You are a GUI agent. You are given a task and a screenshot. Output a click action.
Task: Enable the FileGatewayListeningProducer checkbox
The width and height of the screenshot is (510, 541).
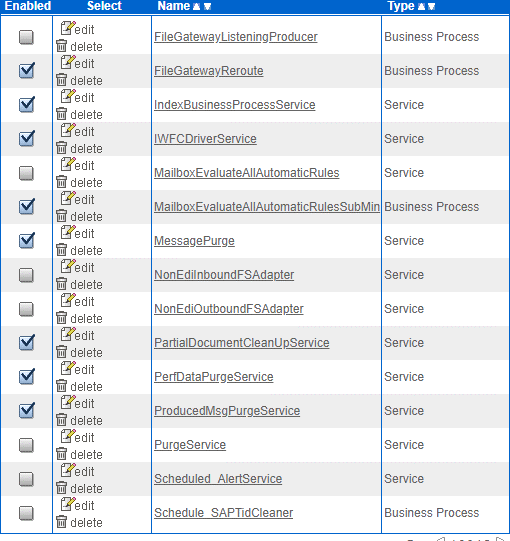tap(26, 37)
